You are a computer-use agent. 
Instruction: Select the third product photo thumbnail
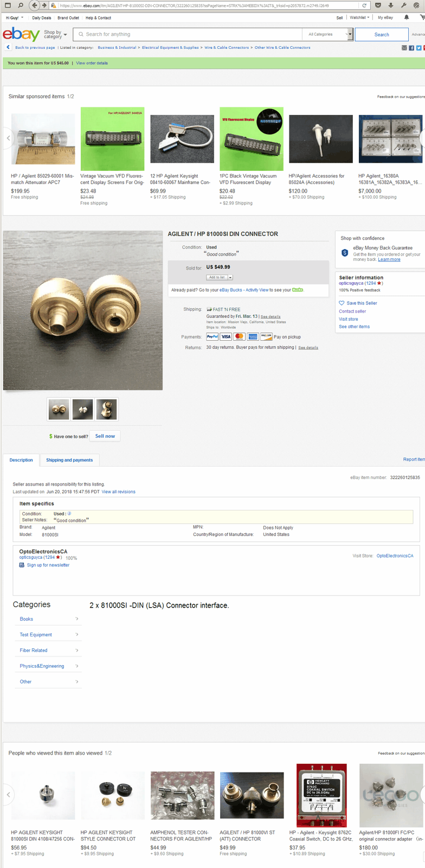point(106,409)
